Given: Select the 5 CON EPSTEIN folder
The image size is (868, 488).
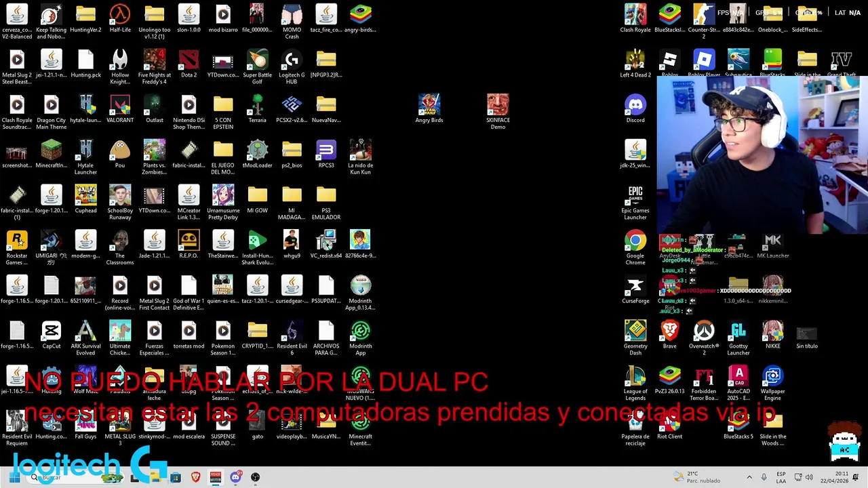Looking at the screenshot, I should click(x=223, y=113).
